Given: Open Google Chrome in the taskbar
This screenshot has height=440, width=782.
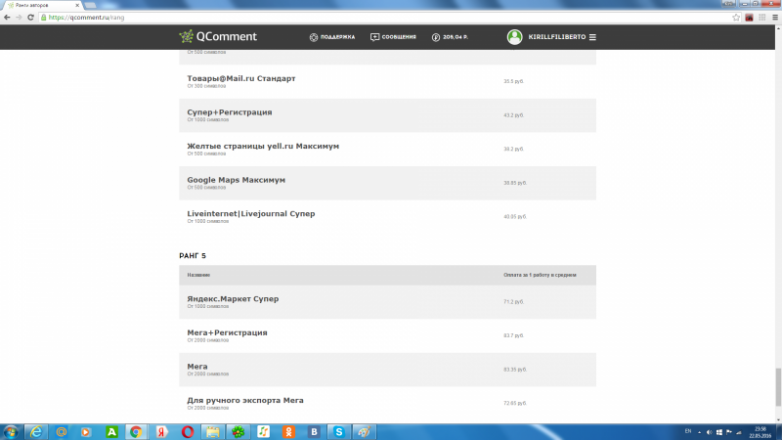Looking at the screenshot, I should pyautogui.click(x=136, y=432).
